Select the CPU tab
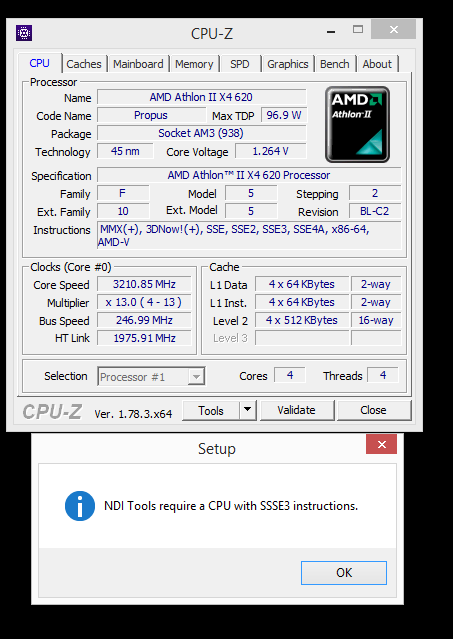453x639 pixels. 40,63
